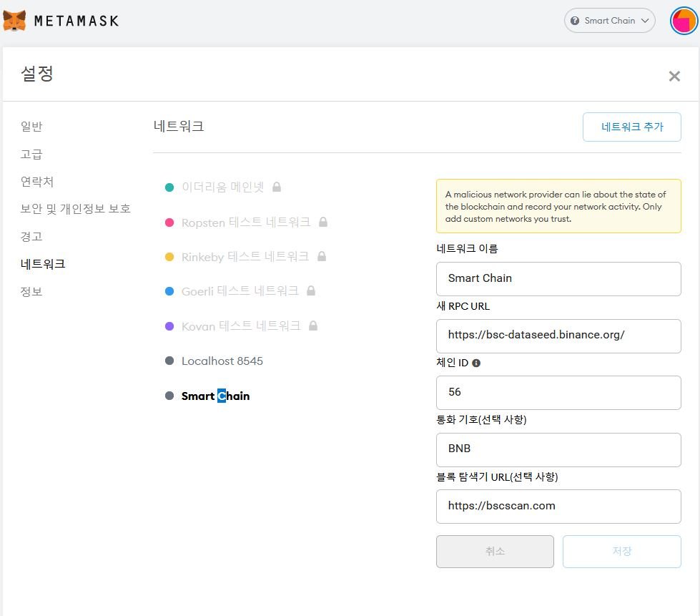
Task: Click the purple dot for Kovan
Action: pos(169,326)
